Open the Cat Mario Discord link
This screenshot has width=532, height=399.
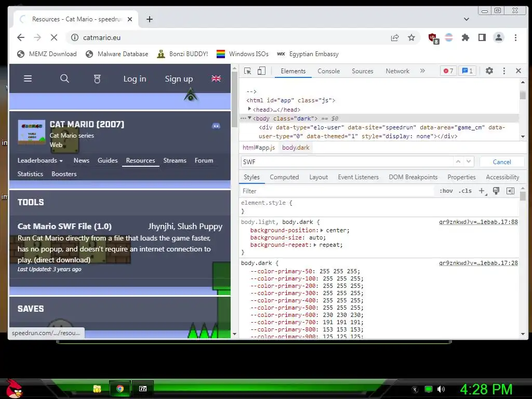point(216,126)
